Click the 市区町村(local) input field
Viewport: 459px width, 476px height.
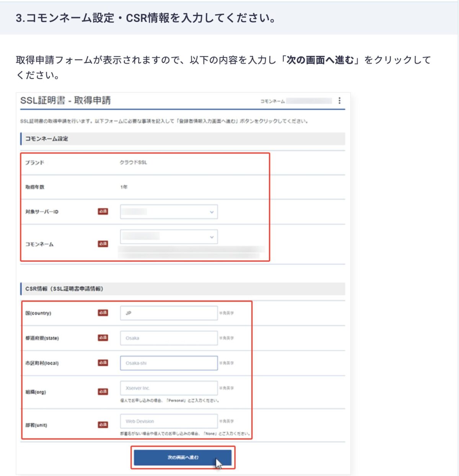pos(169,363)
